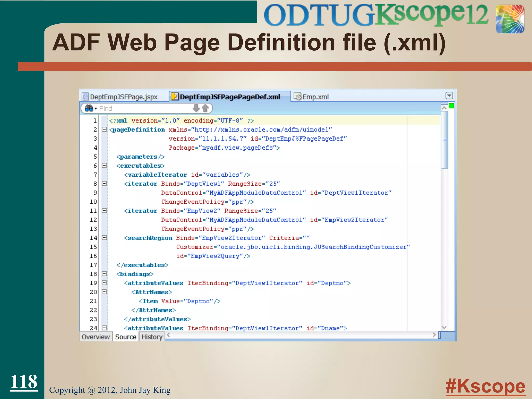Collapse the Deptno attributeValues fold on line 19

[104, 283]
